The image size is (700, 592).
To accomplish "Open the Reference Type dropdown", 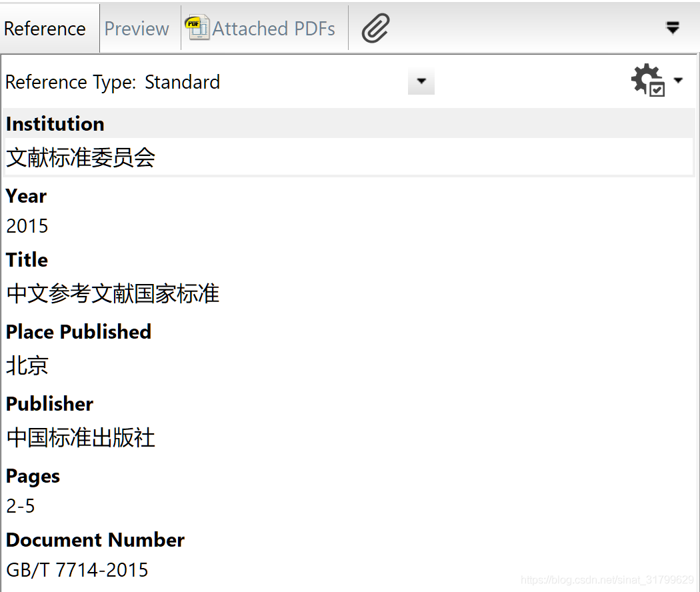I will click(x=421, y=81).
